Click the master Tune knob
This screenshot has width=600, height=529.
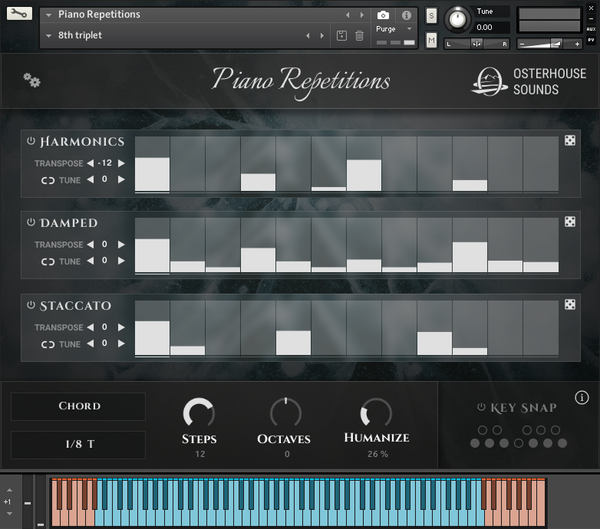click(457, 19)
